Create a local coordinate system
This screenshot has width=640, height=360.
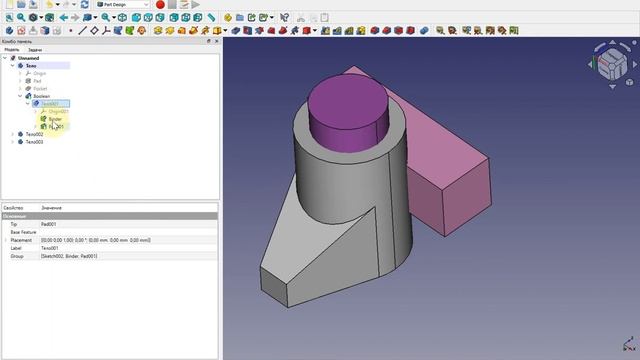(106, 31)
